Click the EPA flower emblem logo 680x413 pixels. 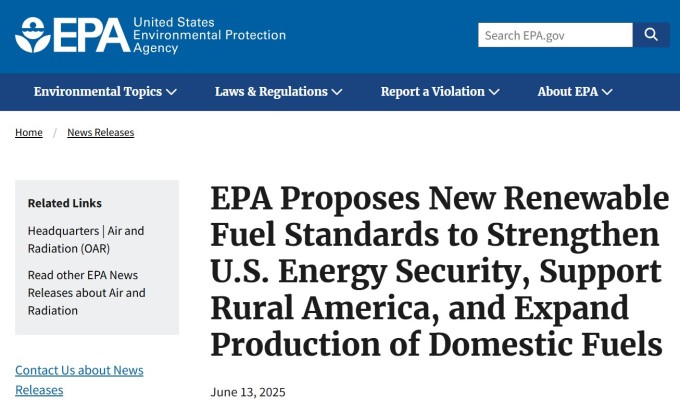click(x=33, y=35)
